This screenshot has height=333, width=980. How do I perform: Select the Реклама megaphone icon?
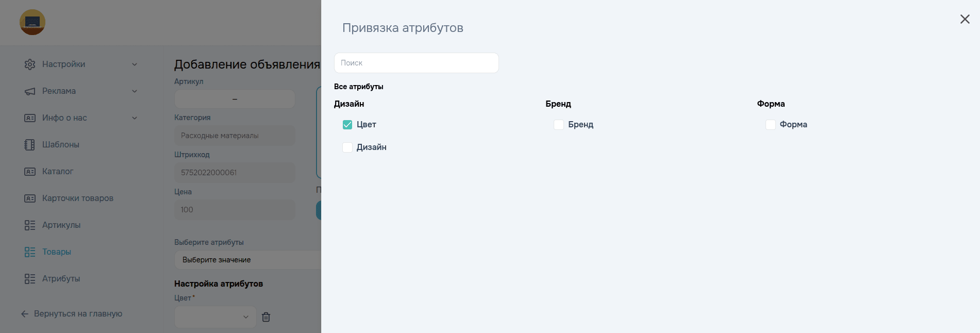(x=29, y=91)
